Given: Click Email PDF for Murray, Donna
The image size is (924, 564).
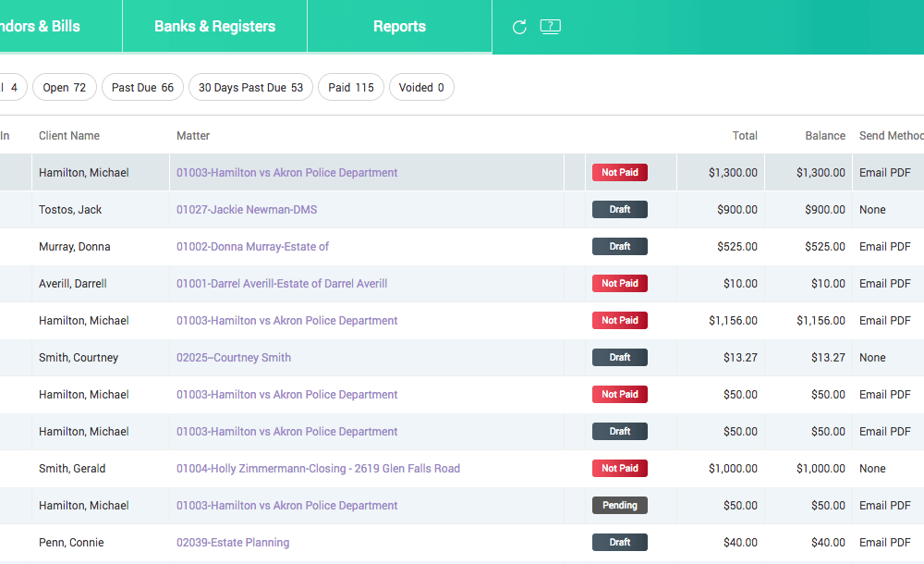Looking at the screenshot, I should [884, 247].
